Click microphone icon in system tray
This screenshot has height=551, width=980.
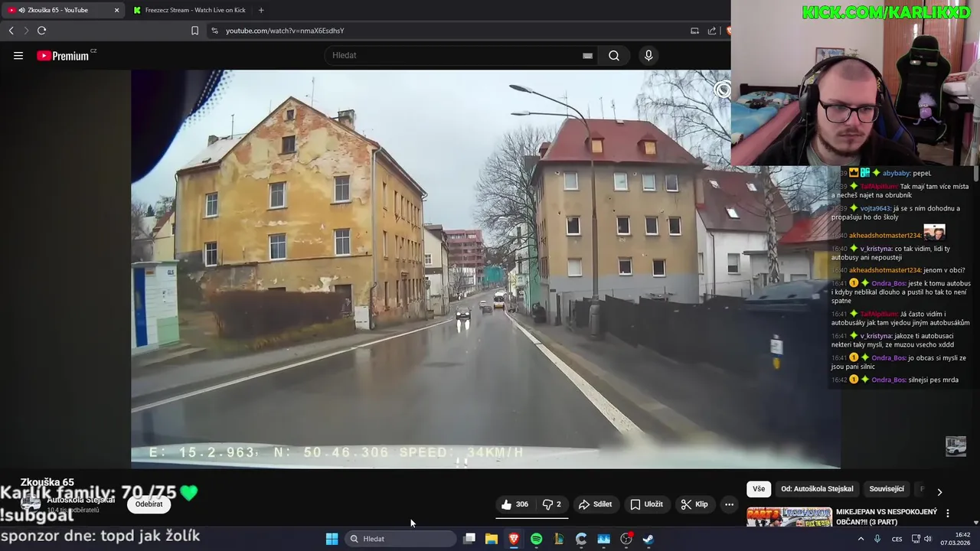pyautogui.click(x=877, y=539)
